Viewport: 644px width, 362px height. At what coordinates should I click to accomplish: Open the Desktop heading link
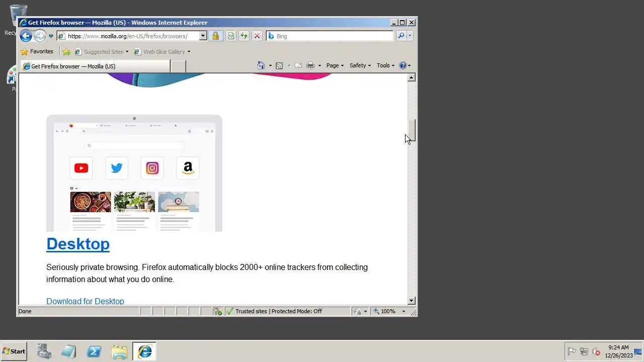pyautogui.click(x=78, y=243)
